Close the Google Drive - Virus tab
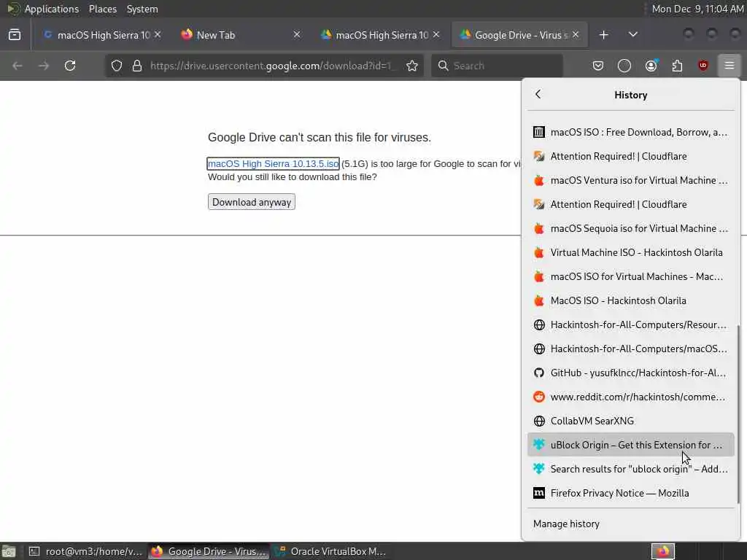The width and height of the screenshot is (747, 560). (576, 34)
